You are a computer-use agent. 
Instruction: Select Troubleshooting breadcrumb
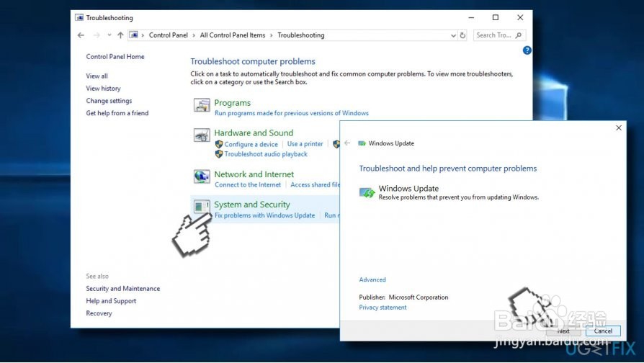point(301,35)
